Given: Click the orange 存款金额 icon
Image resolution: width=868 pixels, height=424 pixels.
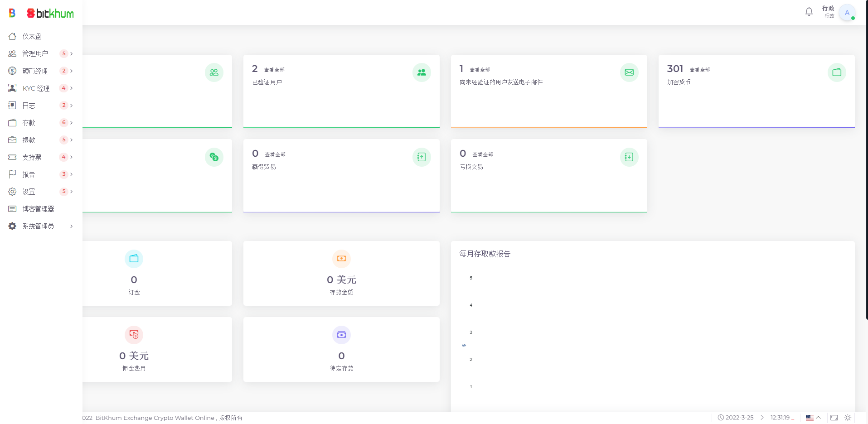Looking at the screenshot, I should [341, 259].
